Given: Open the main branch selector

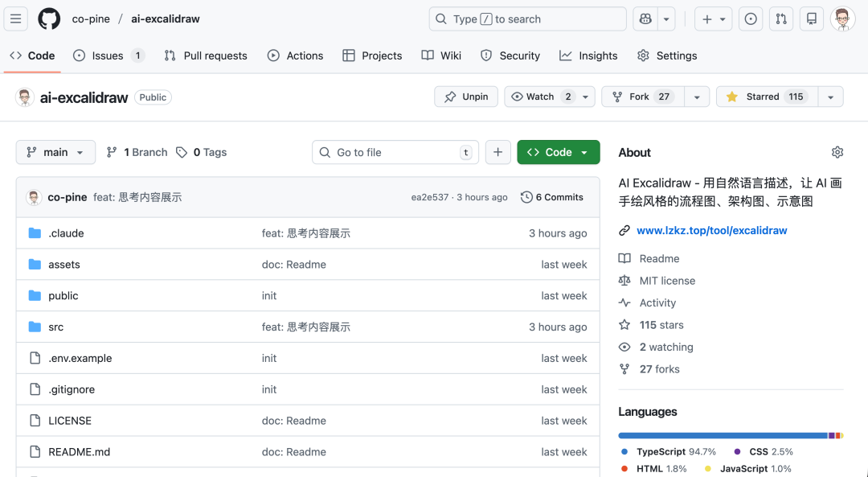Looking at the screenshot, I should click(x=55, y=152).
